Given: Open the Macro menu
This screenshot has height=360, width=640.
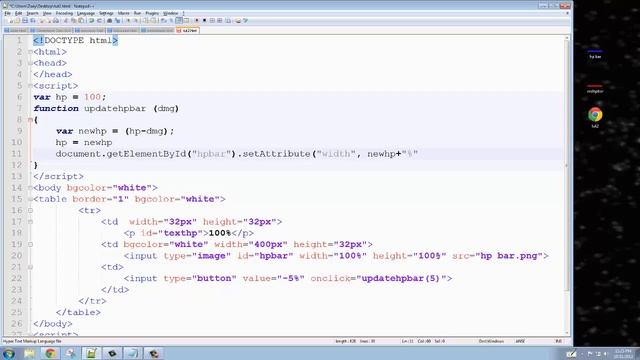Looking at the screenshot, I should (123, 13).
